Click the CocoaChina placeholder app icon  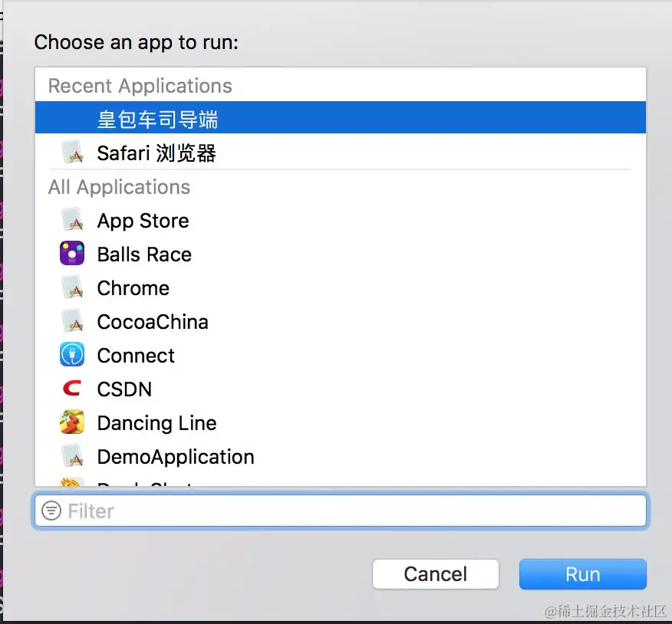click(x=72, y=320)
